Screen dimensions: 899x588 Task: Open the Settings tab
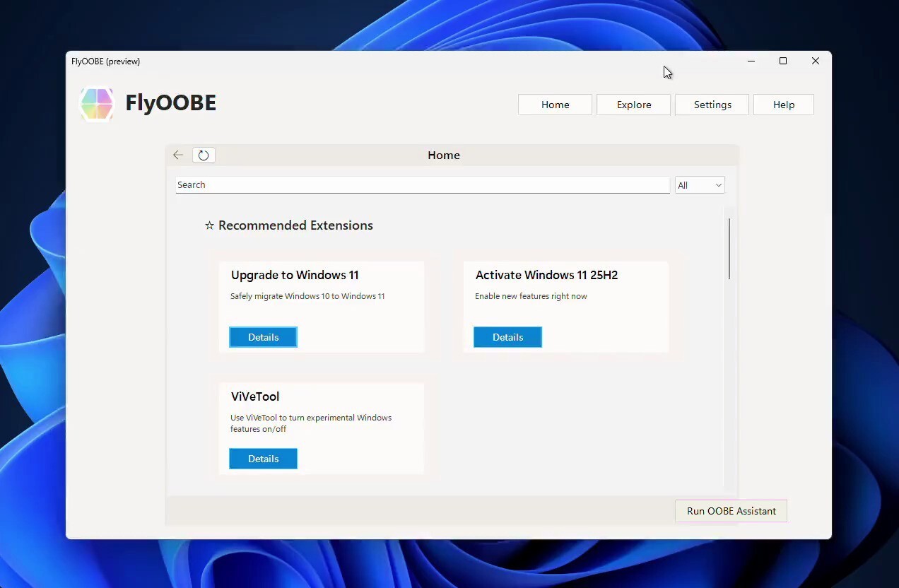(712, 105)
